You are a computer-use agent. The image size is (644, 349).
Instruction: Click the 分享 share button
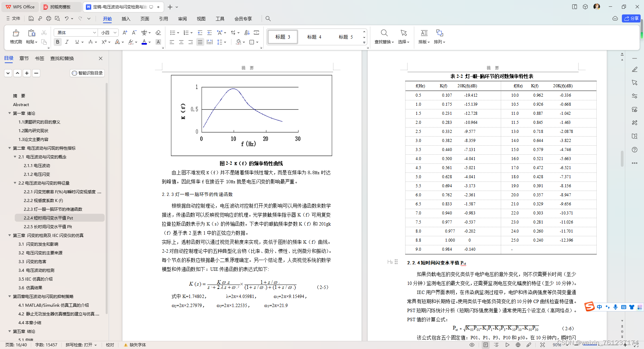631,18
